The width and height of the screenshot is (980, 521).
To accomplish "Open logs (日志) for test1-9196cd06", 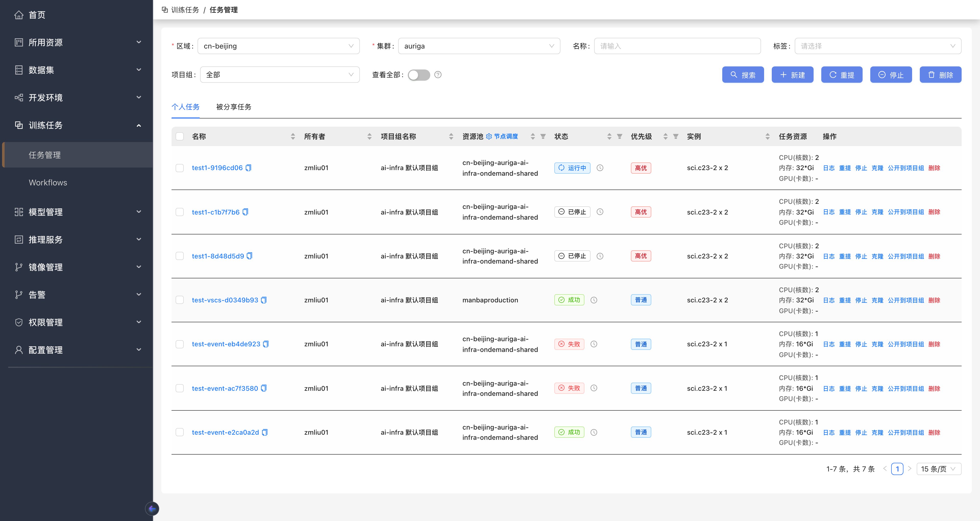I will point(829,168).
